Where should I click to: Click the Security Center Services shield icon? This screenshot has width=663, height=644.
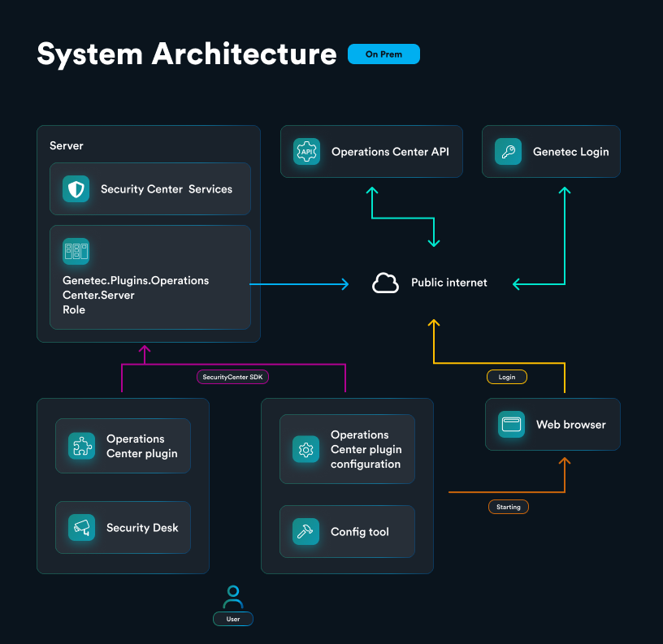point(76,189)
